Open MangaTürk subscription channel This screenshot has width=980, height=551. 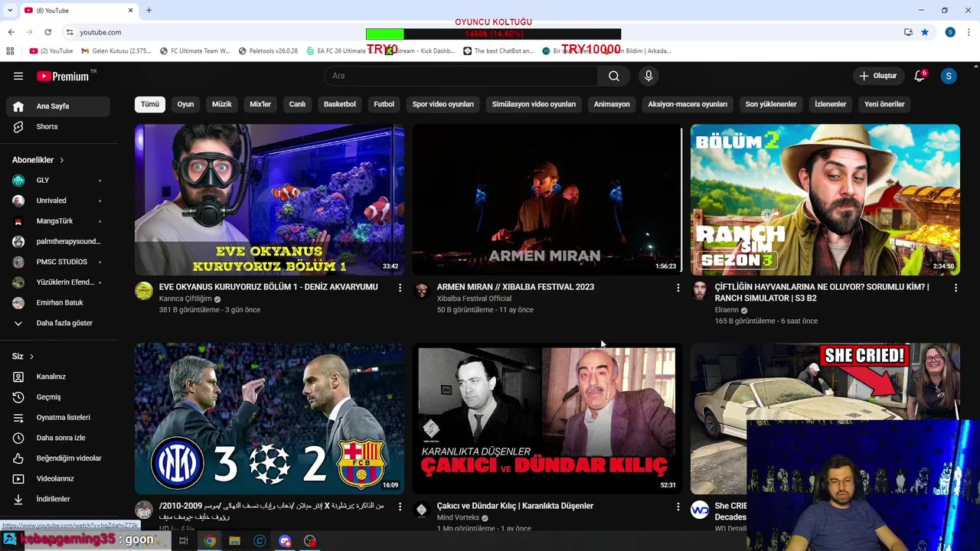coord(58,221)
